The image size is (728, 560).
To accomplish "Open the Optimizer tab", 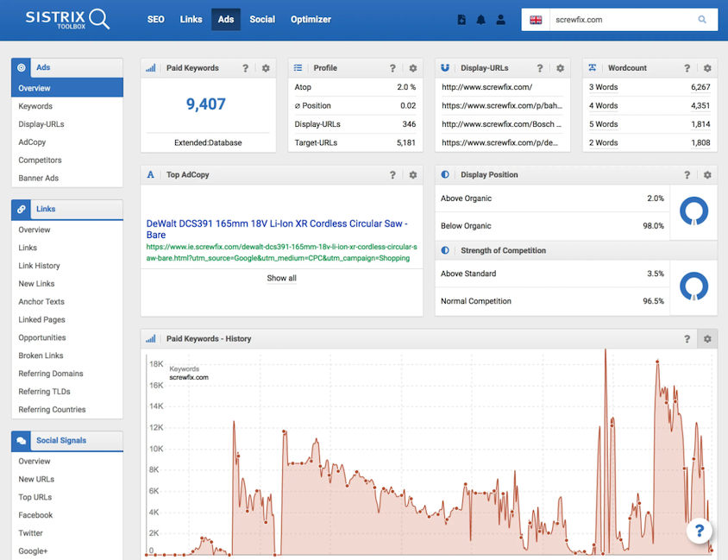I will tap(311, 19).
